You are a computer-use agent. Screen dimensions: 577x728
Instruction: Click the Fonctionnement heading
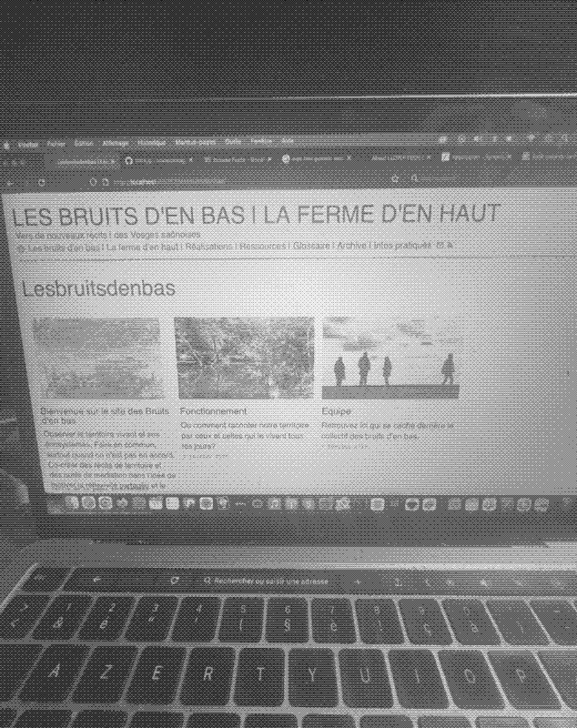coord(214,411)
